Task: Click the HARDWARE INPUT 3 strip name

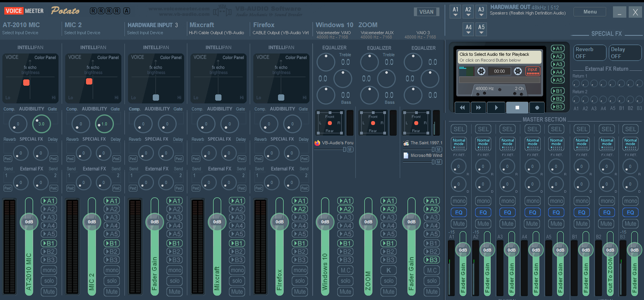Action: tap(153, 25)
